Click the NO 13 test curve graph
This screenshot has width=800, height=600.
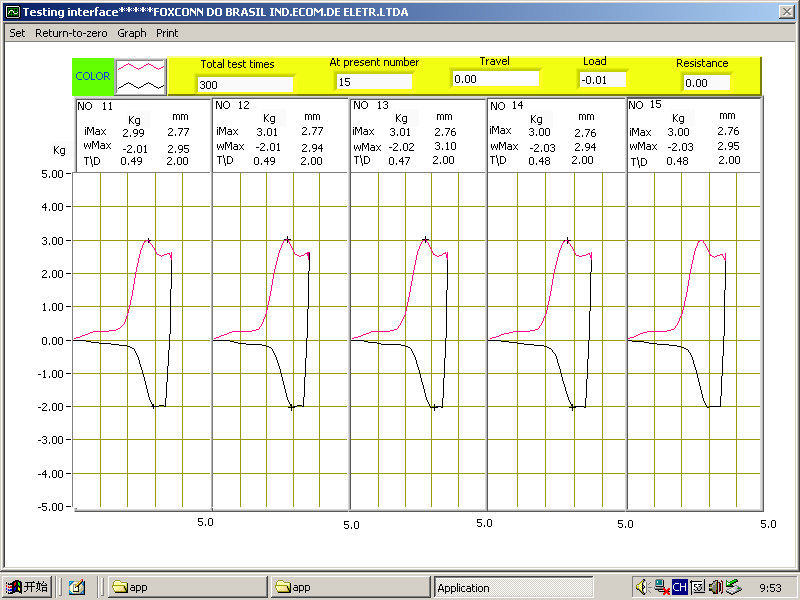[417, 340]
